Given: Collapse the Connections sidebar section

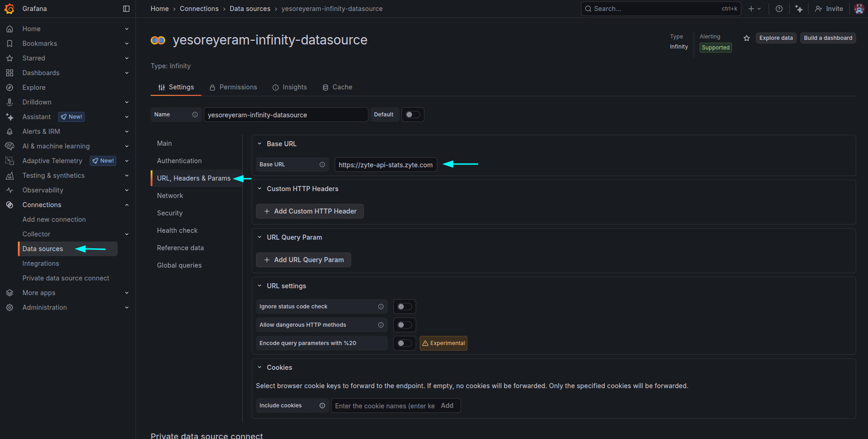Looking at the screenshot, I should [127, 205].
